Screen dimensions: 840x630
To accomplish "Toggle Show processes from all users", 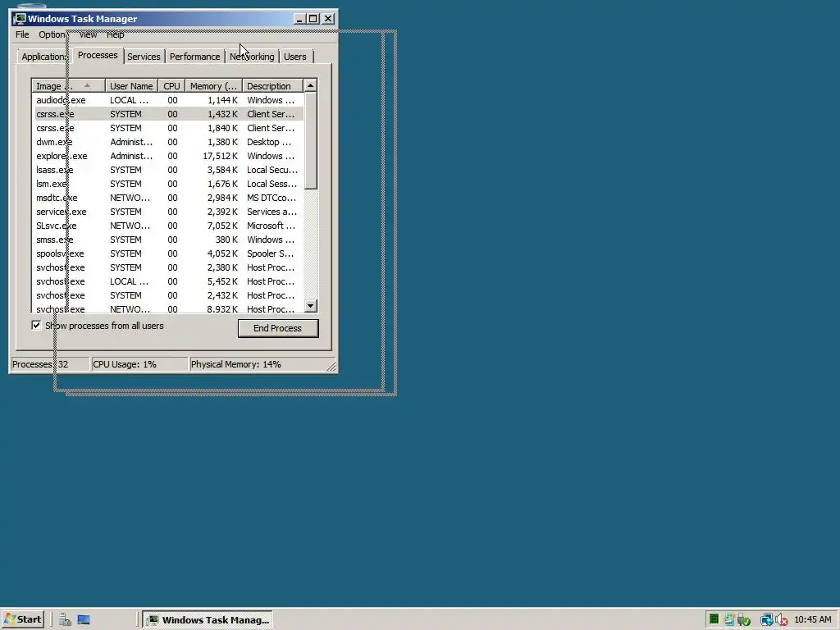I will click(36, 325).
